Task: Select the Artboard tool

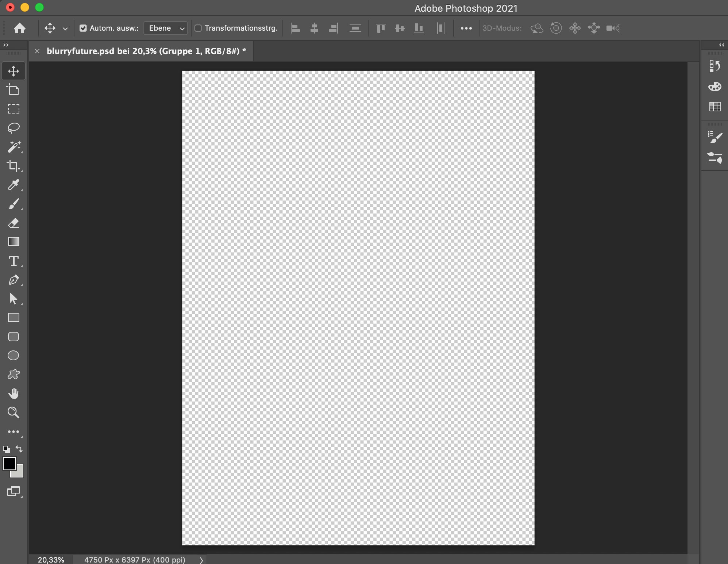Action: pyautogui.click(x=14, y=90)
